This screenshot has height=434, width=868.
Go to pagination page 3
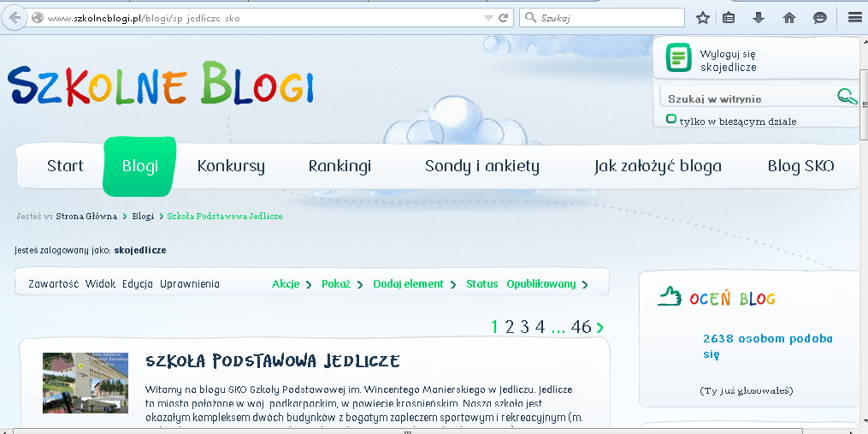[x=525, y=327]
